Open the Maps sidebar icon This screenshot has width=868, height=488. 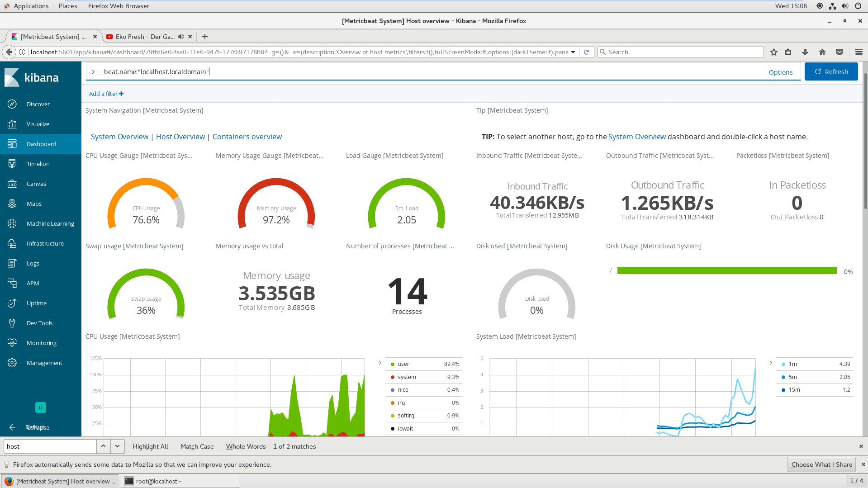12,204
